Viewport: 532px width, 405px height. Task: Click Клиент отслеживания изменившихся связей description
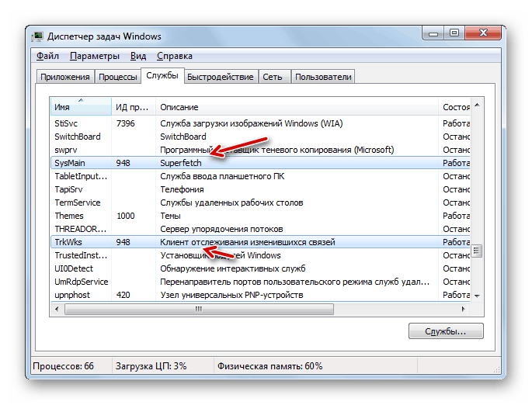pyautogui.click(x=248, y=242)
